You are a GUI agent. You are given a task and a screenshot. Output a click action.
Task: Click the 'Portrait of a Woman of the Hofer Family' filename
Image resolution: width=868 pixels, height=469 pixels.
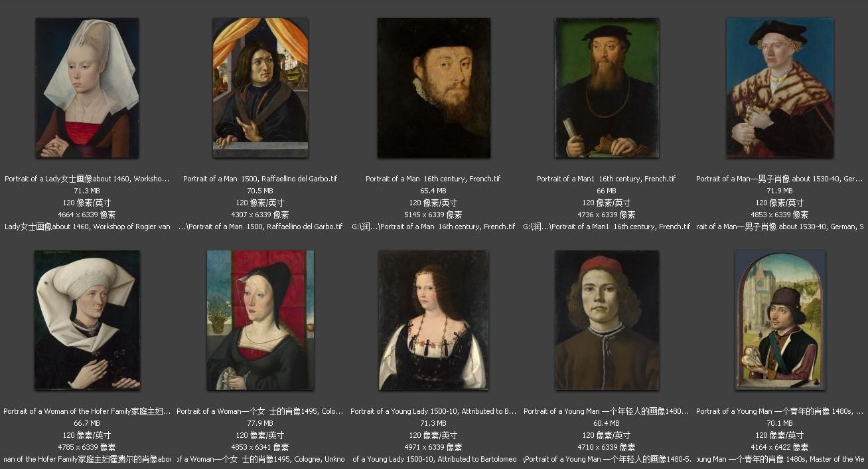click(x=87, y=411)
